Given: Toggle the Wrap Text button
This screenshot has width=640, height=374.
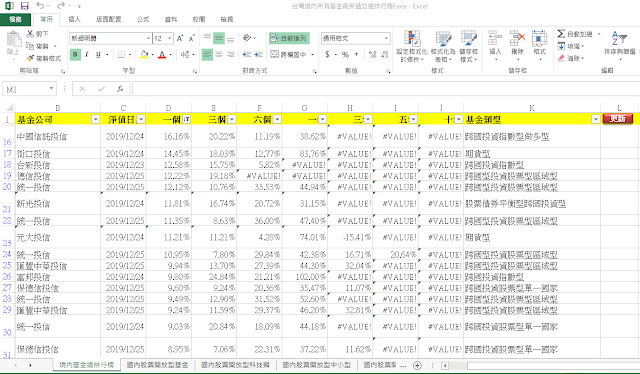Looking at the screenshot, I should click(x=289, y=38).
